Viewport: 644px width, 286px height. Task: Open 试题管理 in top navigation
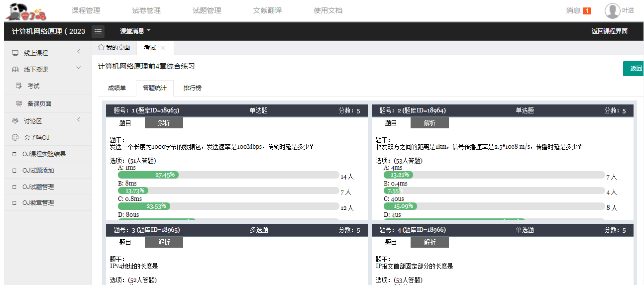pyautogui.click(x=207, y=10)
